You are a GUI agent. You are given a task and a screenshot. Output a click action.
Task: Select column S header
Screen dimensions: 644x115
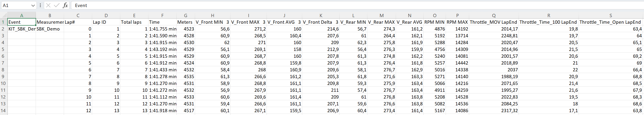click(610, 15)
